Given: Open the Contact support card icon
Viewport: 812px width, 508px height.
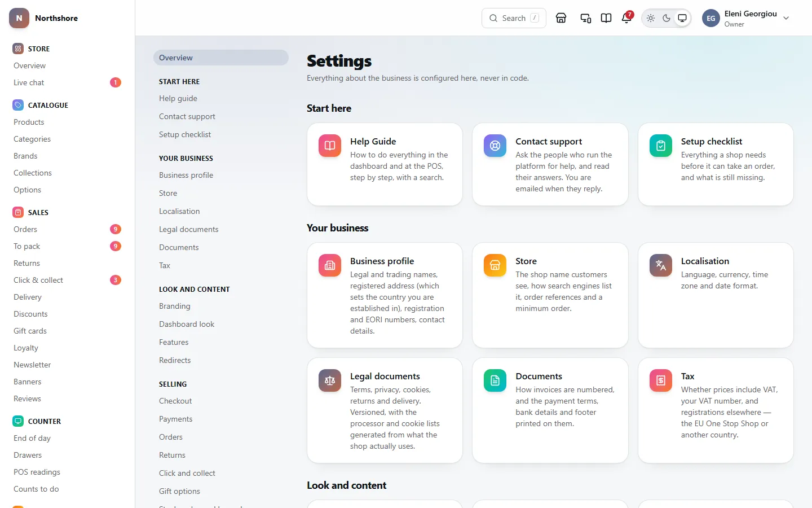Looking at the screenshot, I should (x=495, y=146).
